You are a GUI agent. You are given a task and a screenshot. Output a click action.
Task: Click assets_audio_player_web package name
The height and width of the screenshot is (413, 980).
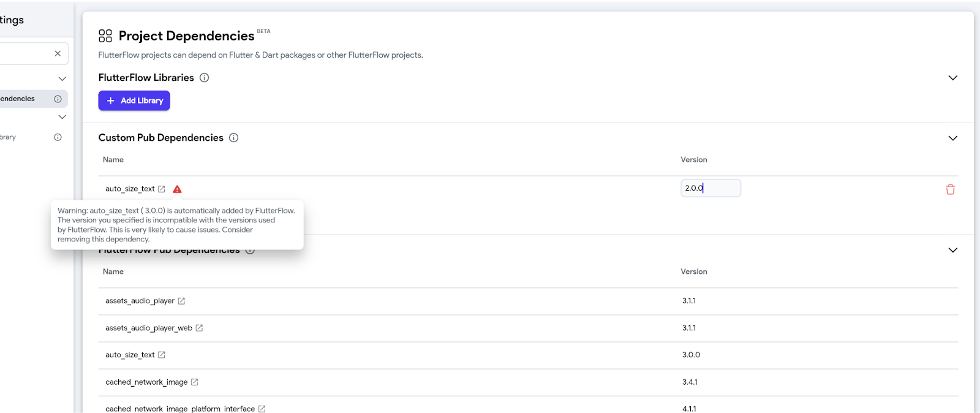pos(149,328)
